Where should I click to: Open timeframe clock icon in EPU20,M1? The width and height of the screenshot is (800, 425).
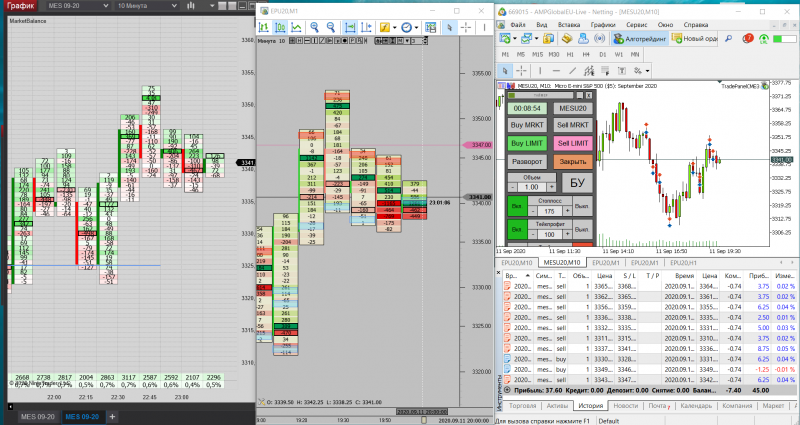406,28
